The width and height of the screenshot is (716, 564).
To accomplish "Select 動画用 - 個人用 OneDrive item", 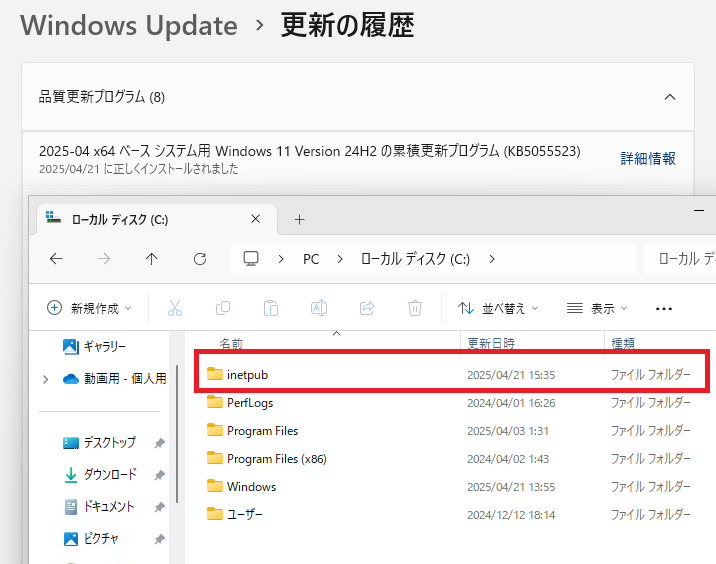I will coord(115,379).
